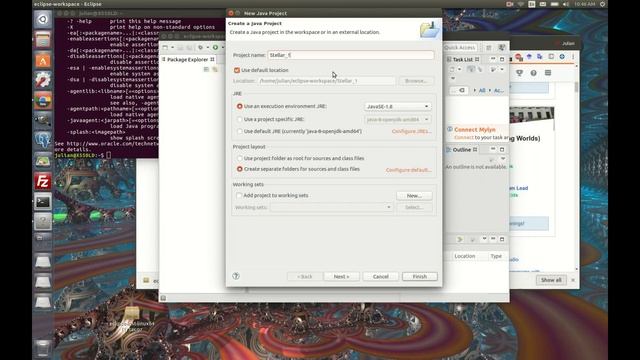Open project specific JRE java-8-openjdk dropdown
Image resolution: width=640 pixels, height=360 pixels.
pos(398,120)
